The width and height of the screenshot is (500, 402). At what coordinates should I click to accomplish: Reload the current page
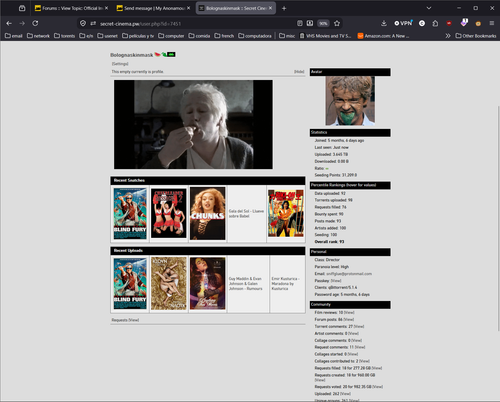click(x=35, y=23)
